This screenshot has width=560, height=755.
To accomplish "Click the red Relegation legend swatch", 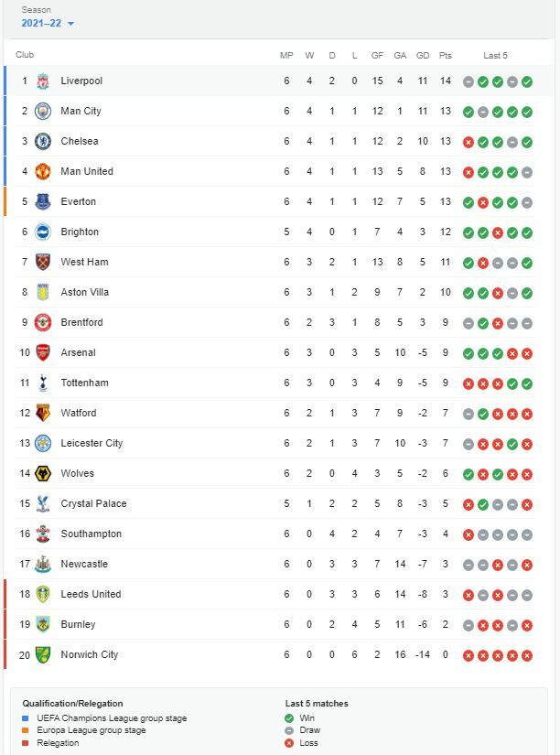I will pos(26,743).
